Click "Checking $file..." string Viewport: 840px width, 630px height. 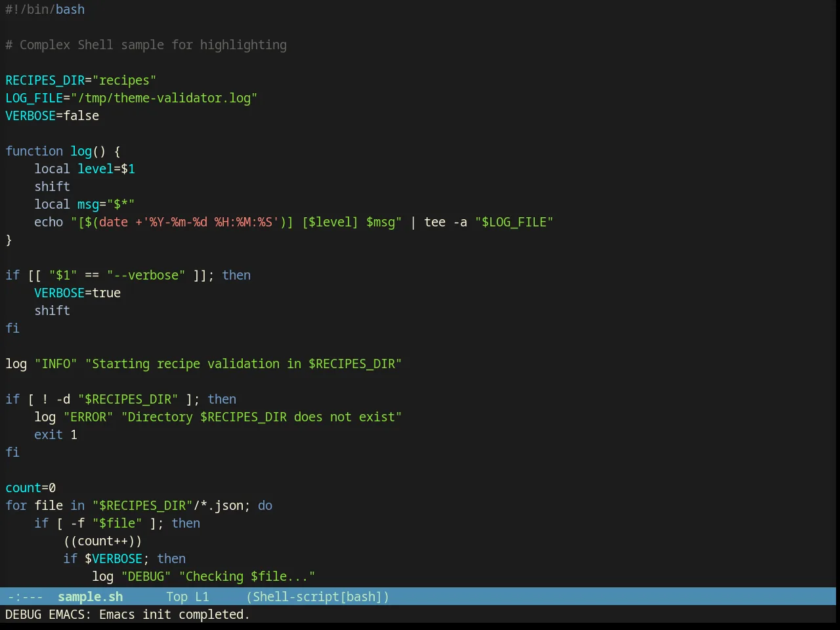[x=247, y=576]
